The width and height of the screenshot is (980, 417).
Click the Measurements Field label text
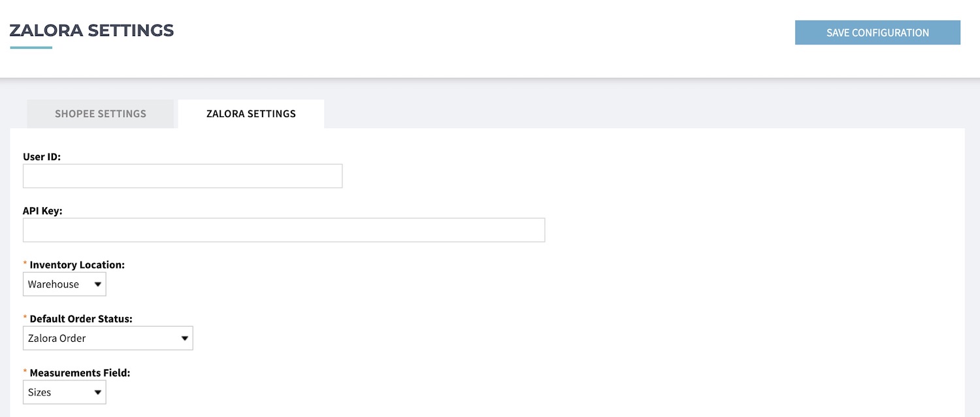pos(80,373)
